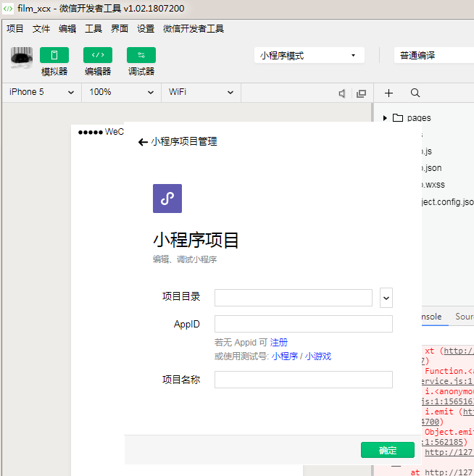Detach the simulator window icon
Viewport: 474px width, 476px height.
[361, 93]
